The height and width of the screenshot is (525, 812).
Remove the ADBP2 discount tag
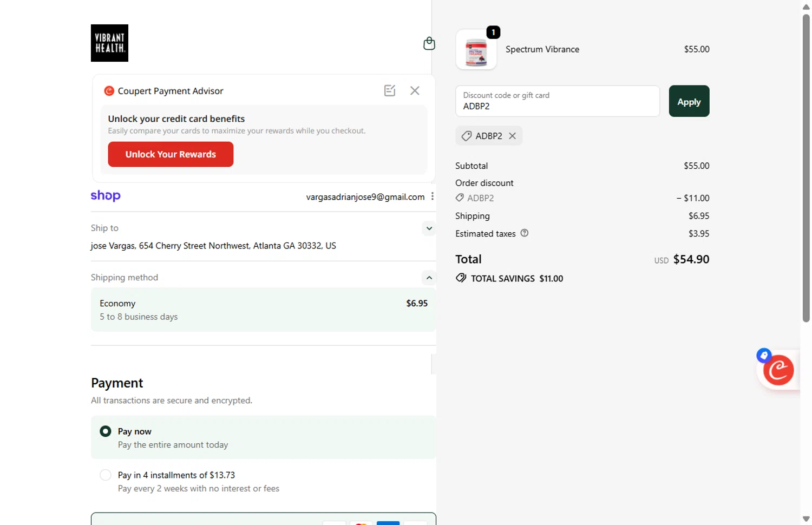[512, 136]
